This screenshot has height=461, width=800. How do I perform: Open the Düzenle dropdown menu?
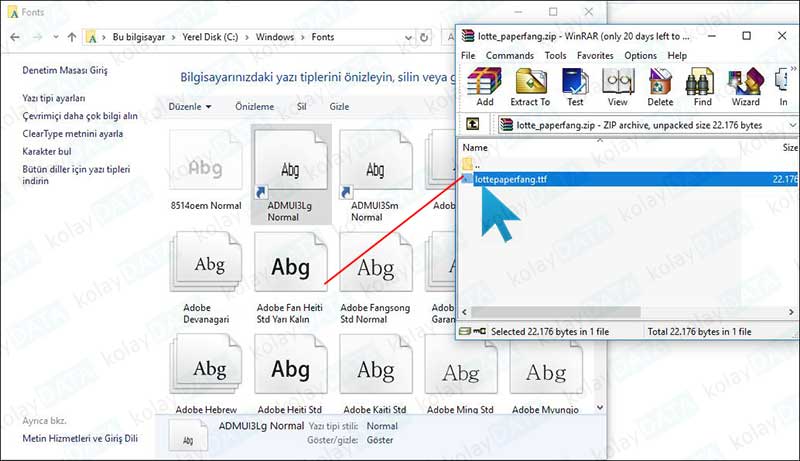tap(190, 107)
